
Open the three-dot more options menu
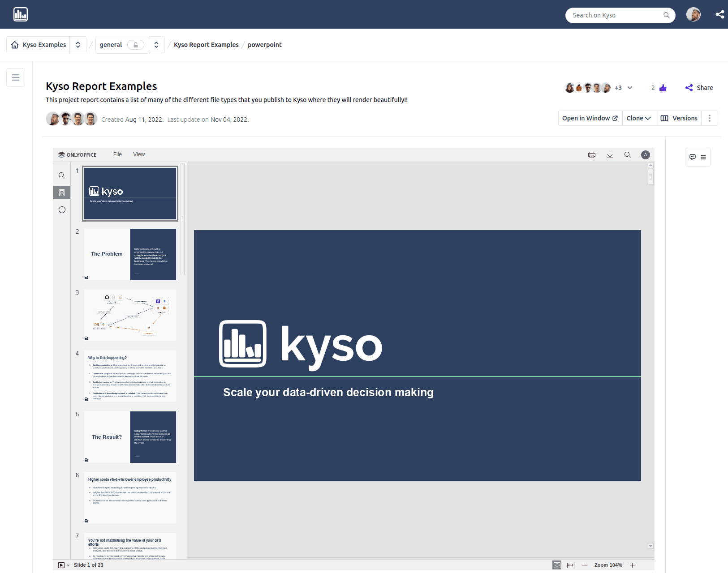[710, 118]
